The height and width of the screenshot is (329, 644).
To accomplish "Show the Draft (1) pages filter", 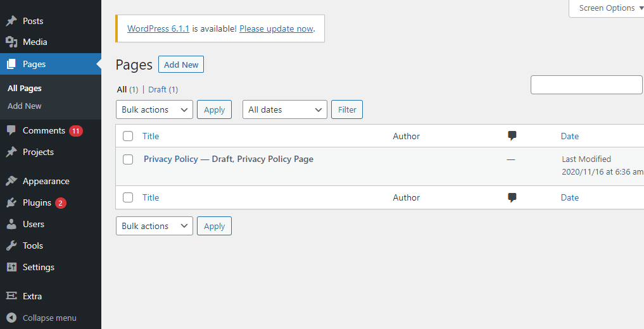I will click(x=163, y=89).
